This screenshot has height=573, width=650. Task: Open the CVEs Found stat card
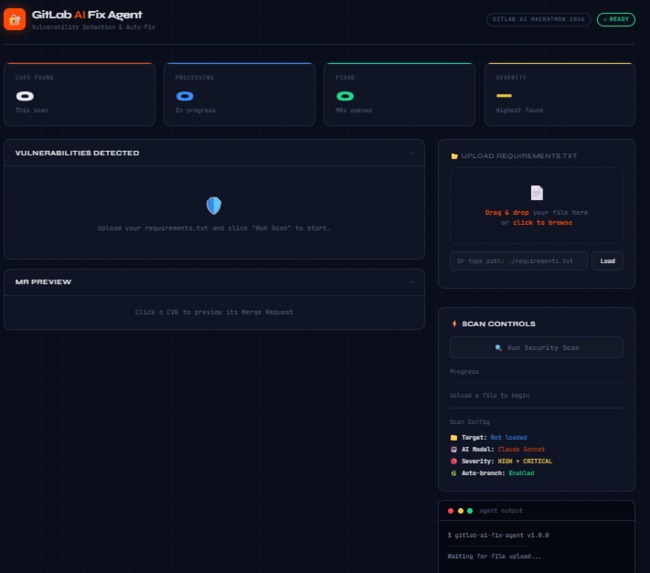tap(80, 94)
